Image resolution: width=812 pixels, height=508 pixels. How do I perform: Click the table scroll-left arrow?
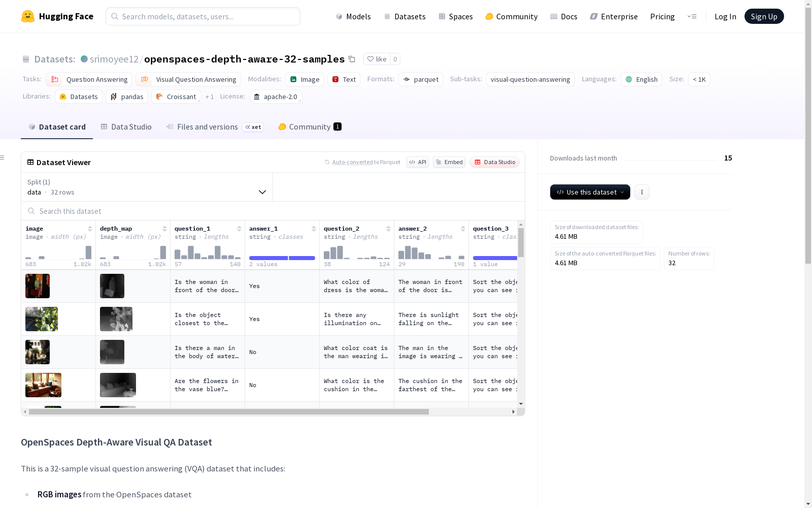click(x=25, y=411)
